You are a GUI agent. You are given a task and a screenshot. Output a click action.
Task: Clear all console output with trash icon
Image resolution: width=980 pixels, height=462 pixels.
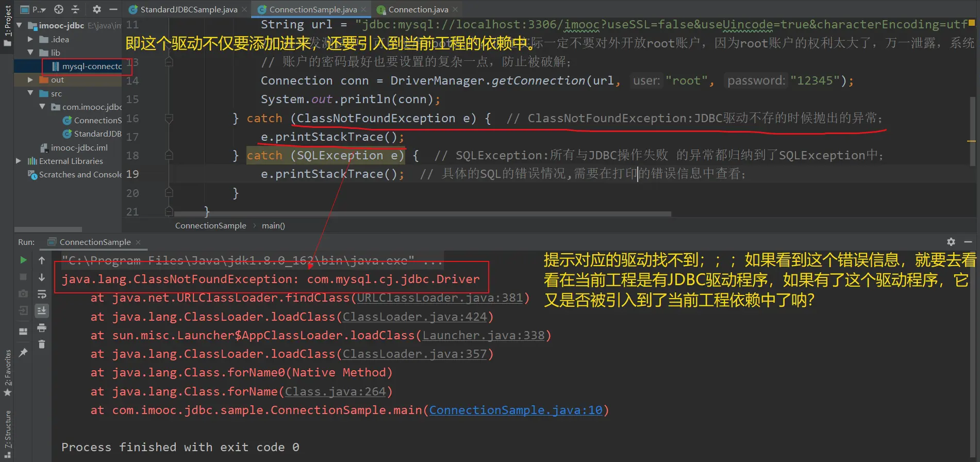click(42, 344)
